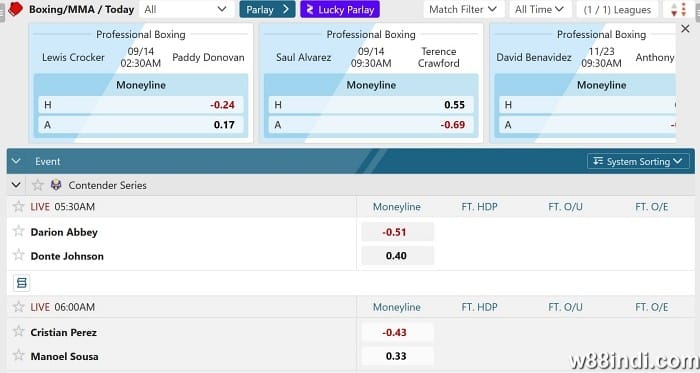
Task: Open Lucky Parlay mode
Action: click(340, 9)
